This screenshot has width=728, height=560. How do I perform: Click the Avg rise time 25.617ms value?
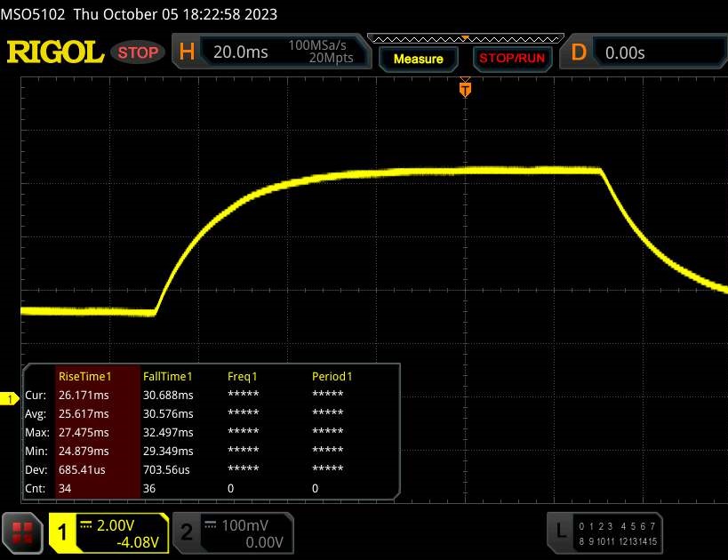pyautogui.click(x=84, y=413)
